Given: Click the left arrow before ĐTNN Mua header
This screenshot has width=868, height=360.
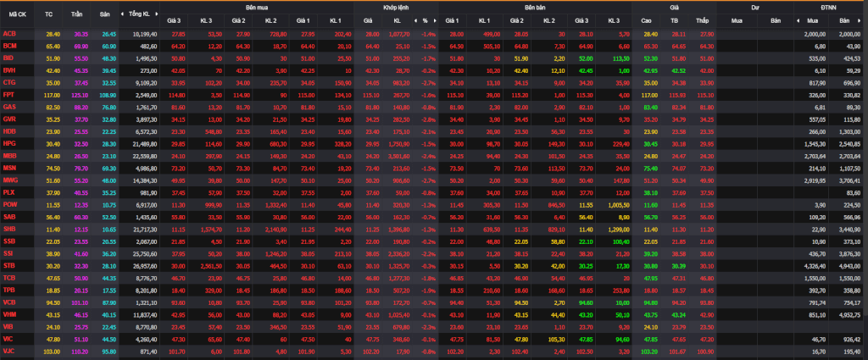Looking at the screenshot, I should [x=798, y=21].
